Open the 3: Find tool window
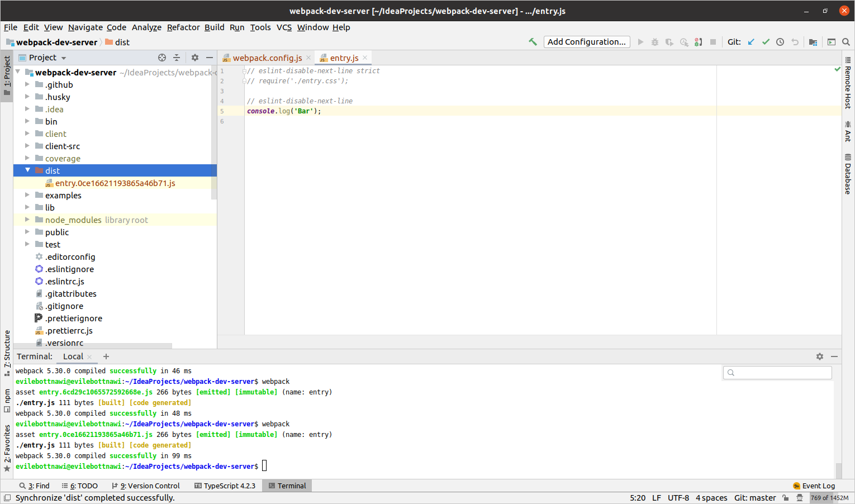Viewport: 855px width, 504px height. (x=34, y=486)
